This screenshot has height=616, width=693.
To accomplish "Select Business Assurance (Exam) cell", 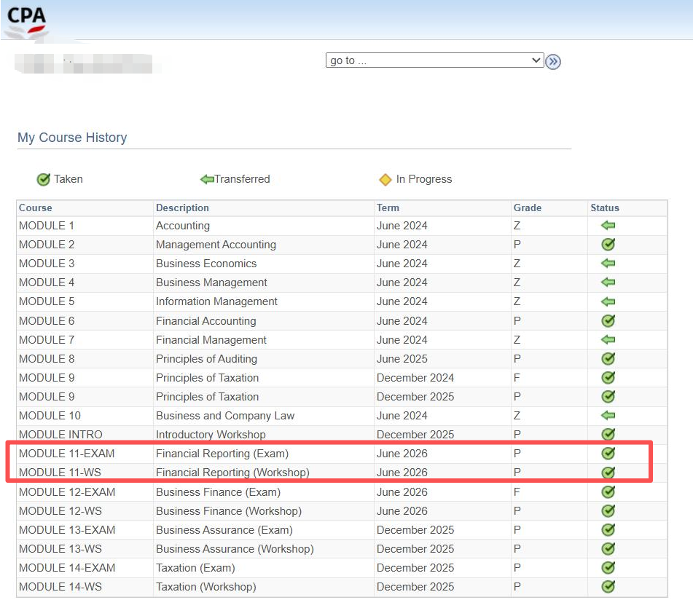I will tap(264, 530).
